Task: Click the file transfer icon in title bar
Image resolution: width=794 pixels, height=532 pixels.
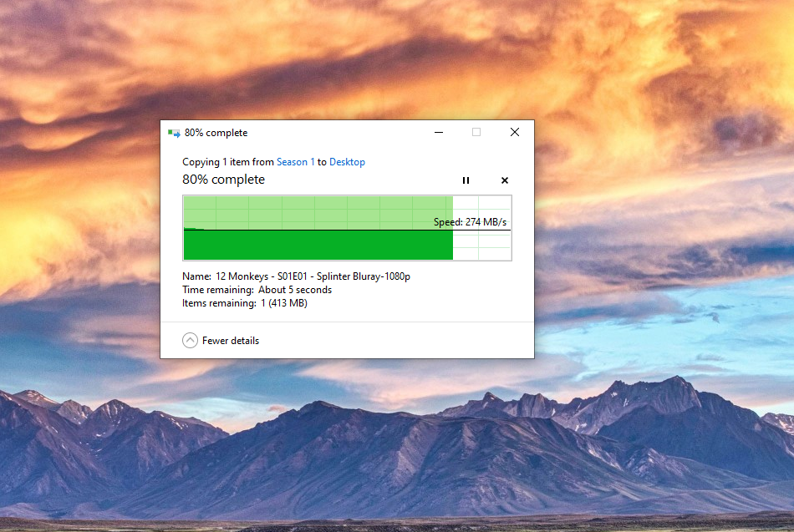Action: (x=174, y=133)
